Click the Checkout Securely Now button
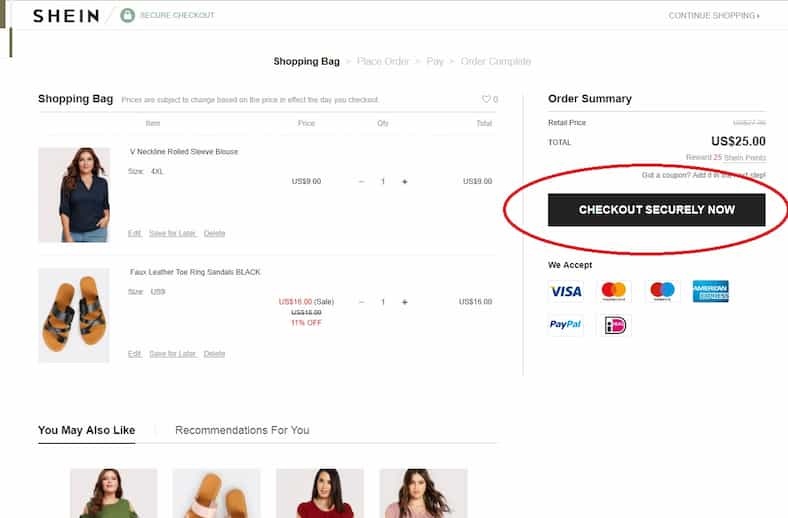Image resolution: width=788 pixels, height=518 pixels. (656, 210)
